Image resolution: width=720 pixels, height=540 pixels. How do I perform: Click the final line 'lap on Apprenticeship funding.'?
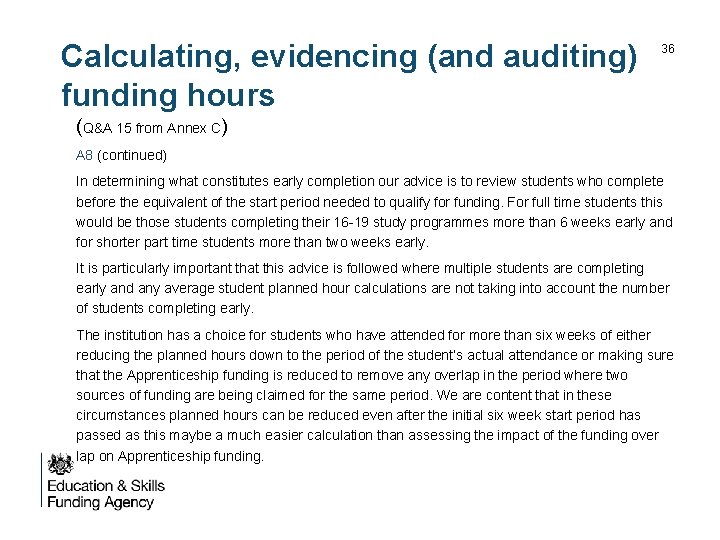[170, 456]
